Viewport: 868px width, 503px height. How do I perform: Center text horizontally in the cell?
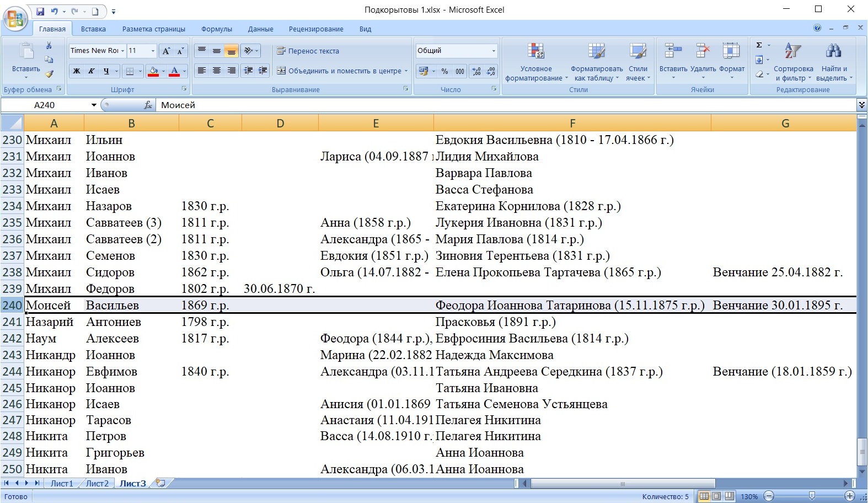[217, 71]
